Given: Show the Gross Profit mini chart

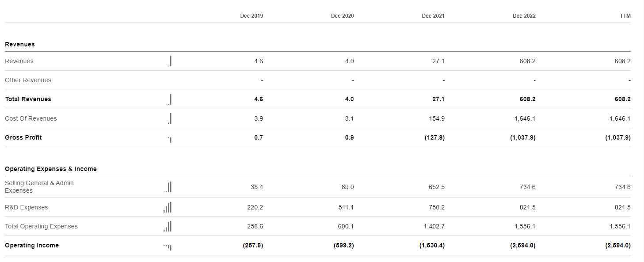Looking at the screenshot, I should 170,139.
